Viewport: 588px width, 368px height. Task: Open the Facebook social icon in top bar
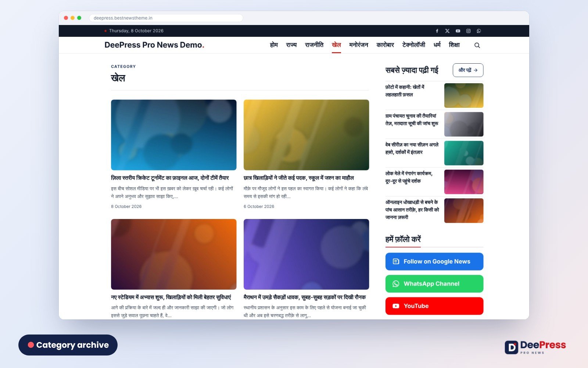(437, 31)
